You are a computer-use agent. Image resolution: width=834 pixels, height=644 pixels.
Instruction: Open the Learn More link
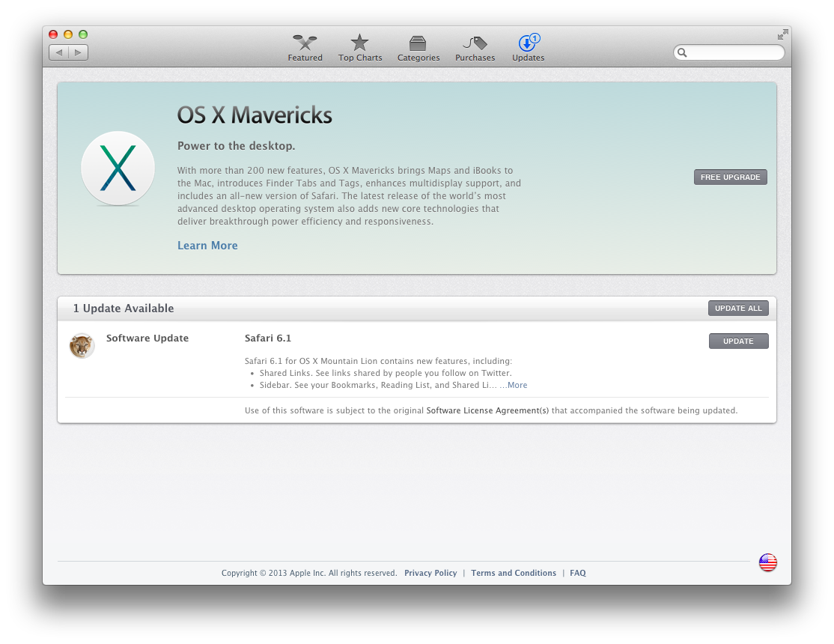tap(207, 246)
